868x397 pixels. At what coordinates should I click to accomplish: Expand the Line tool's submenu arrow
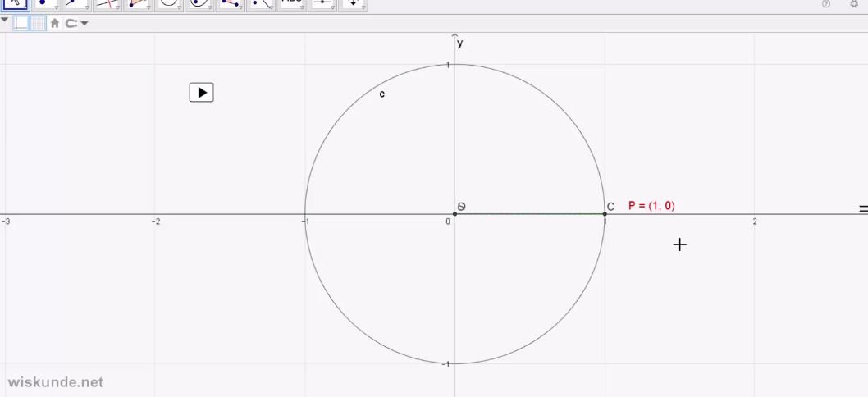[x=87, y=7]
